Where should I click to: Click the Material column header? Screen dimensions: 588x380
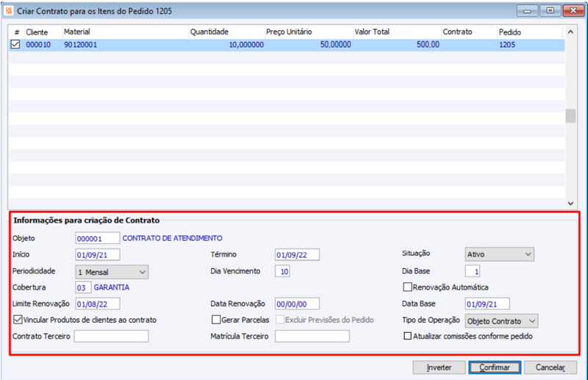coord(125,32)
